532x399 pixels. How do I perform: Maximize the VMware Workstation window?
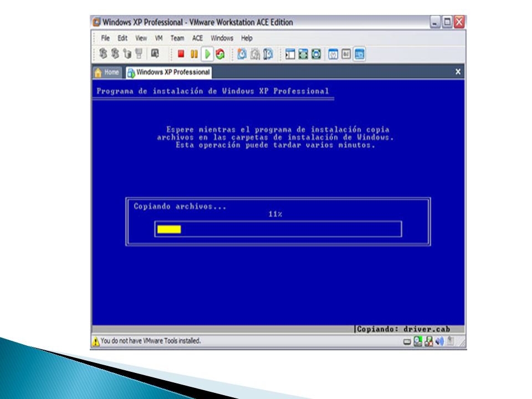point(447,22)
